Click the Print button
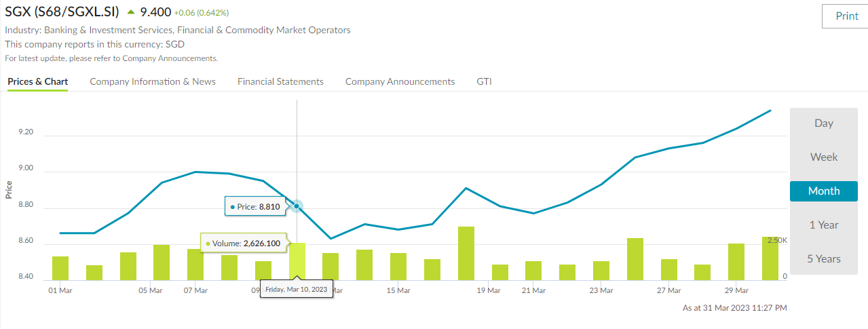Viewport: 868px width, 329px height. [845, 16]
